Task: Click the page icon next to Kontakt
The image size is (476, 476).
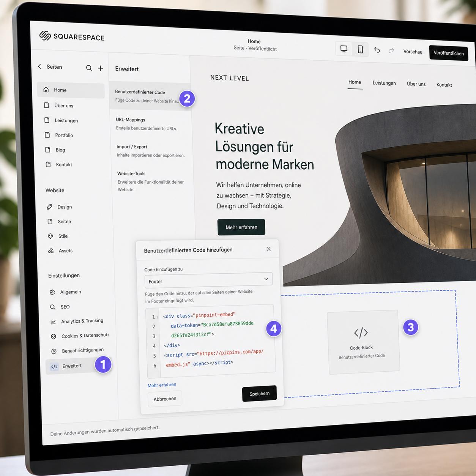Action: tap(48, 164)
